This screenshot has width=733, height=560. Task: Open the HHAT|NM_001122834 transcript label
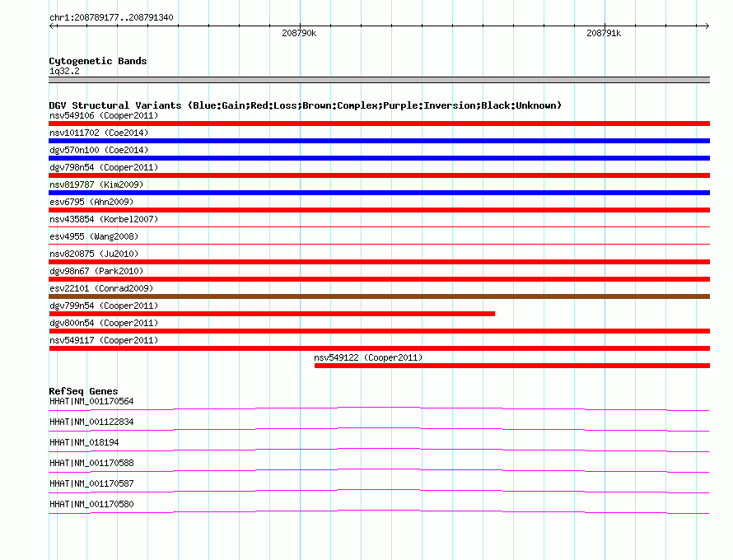tap(91, 422)
